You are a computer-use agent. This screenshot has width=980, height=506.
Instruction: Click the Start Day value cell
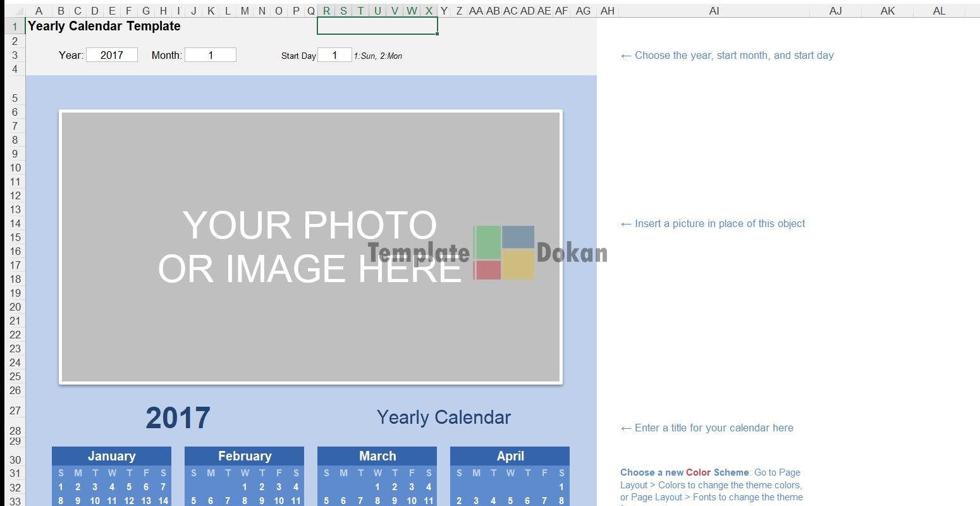point(334,55)
